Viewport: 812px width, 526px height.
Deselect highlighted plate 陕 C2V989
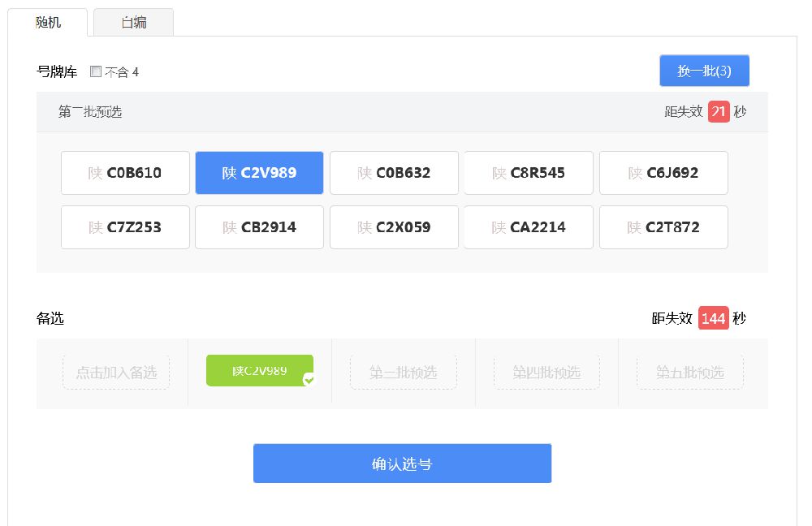click(x=259, y=173)
